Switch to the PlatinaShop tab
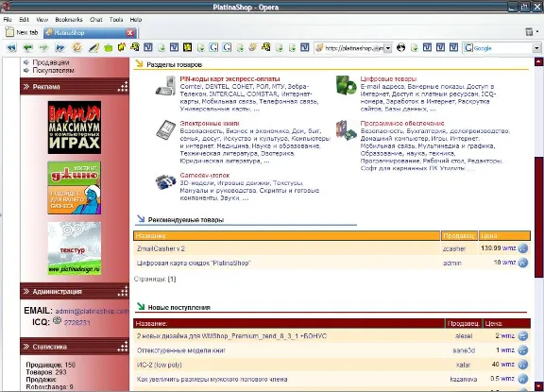Screen dimensions: 544x392 click(x=85, y=33)
